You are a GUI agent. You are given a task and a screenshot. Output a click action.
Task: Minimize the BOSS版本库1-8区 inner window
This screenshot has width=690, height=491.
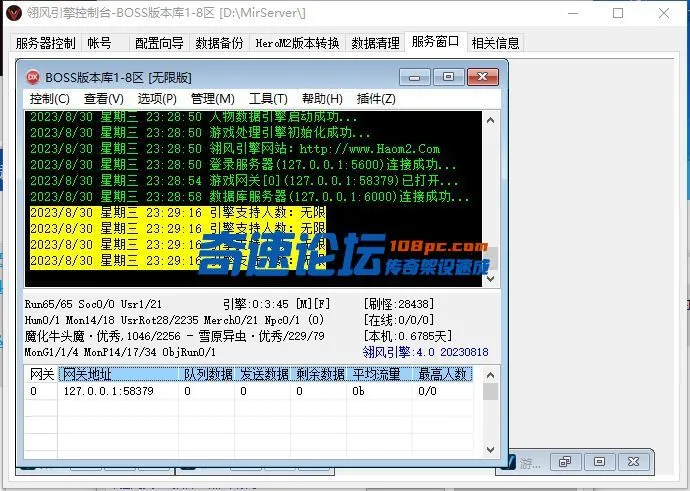click(414, 77)
